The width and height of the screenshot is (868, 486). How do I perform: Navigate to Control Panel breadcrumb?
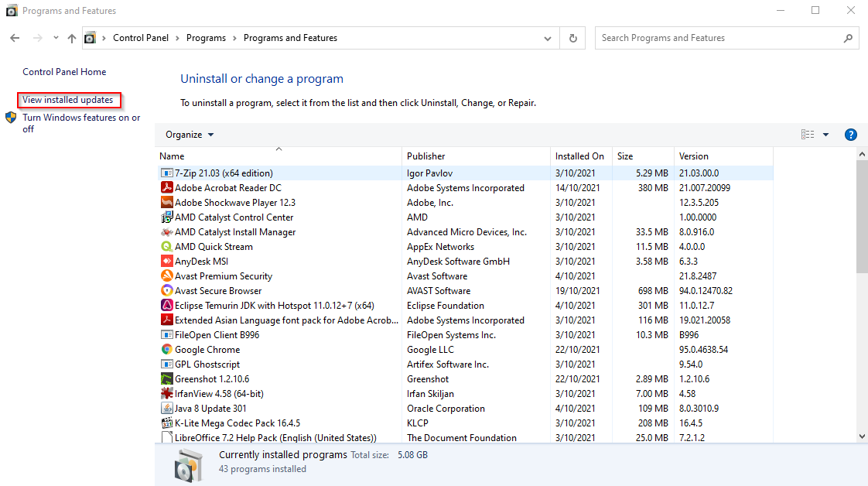pyautogui.click(x=141, y=38)
